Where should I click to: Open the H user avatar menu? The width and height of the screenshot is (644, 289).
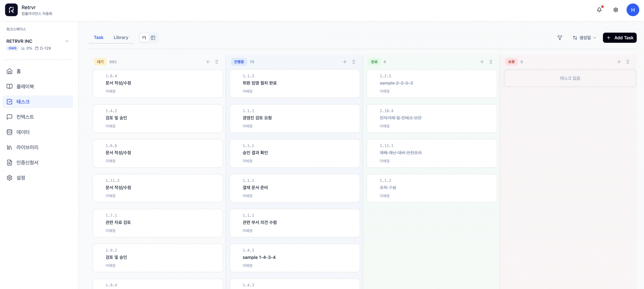[632, 10]
